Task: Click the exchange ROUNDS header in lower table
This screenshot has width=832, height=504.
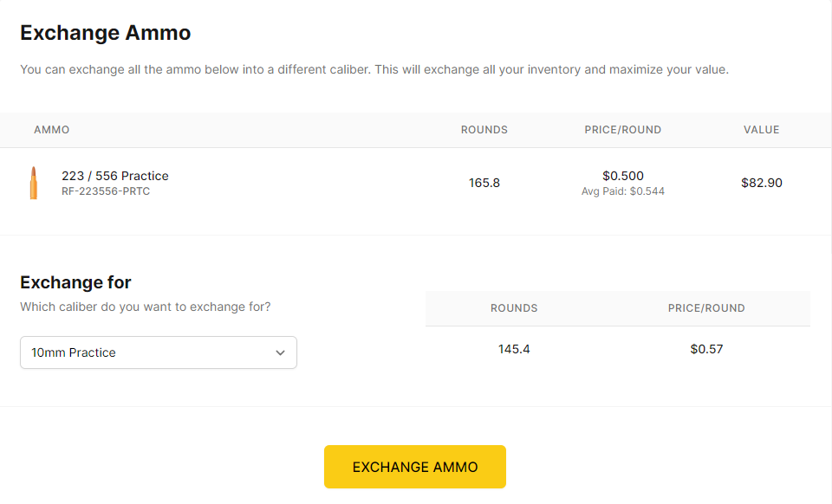Action: pyautogui.click(x=514, y=308)
